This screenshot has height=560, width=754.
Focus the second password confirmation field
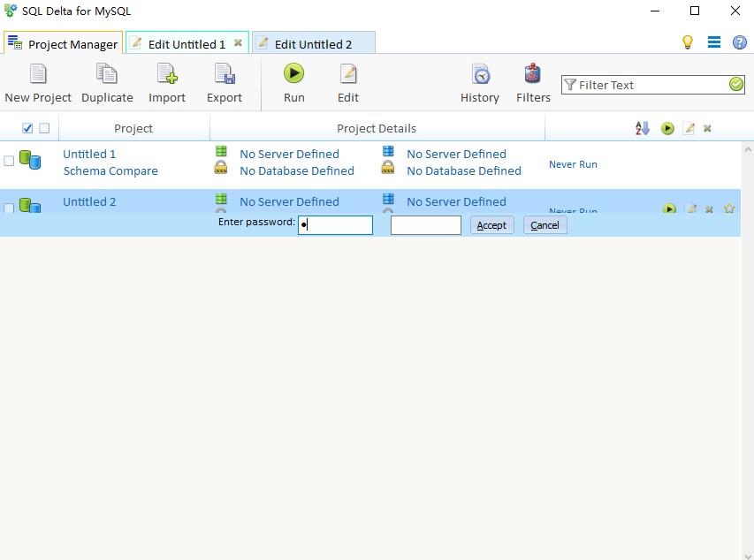point(425,225)
